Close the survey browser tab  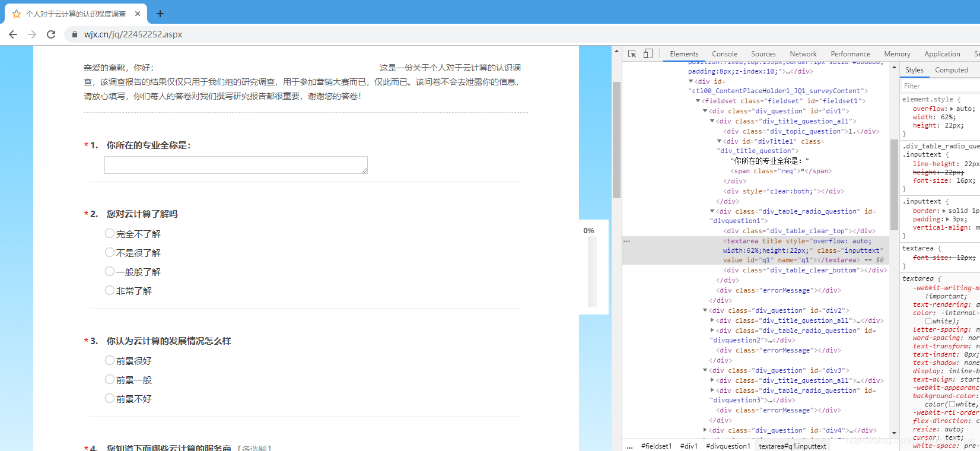coord(138,14)
